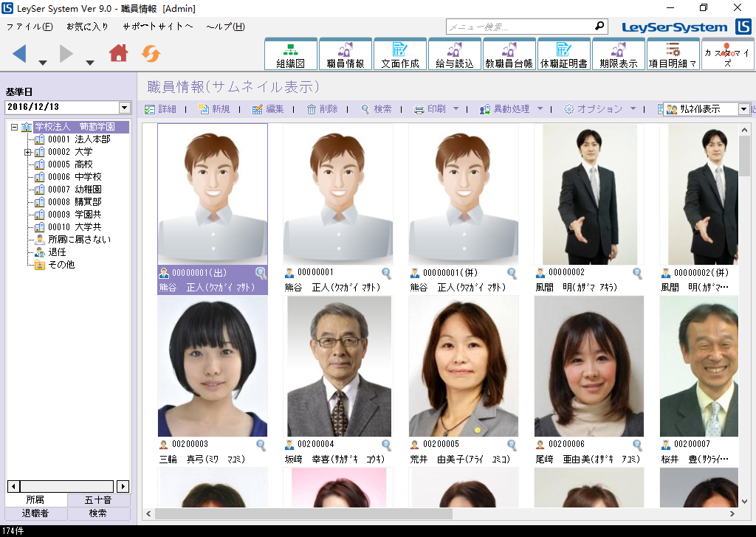Viewport: 756px width, 537px height.
Task: Click the 異動処理 button
Action: pyautogui.click(x=504, y=109)
